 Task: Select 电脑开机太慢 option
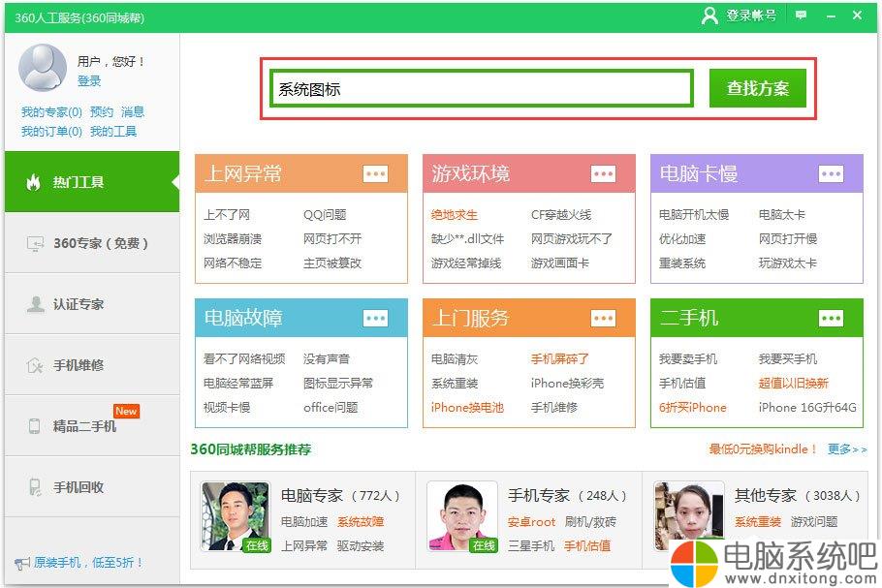click(x=694, y=215)
